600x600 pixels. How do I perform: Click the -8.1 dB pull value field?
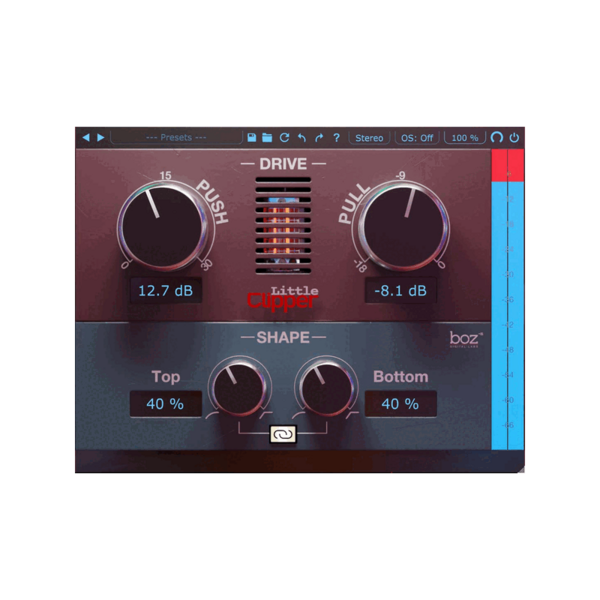click(400, 291)
